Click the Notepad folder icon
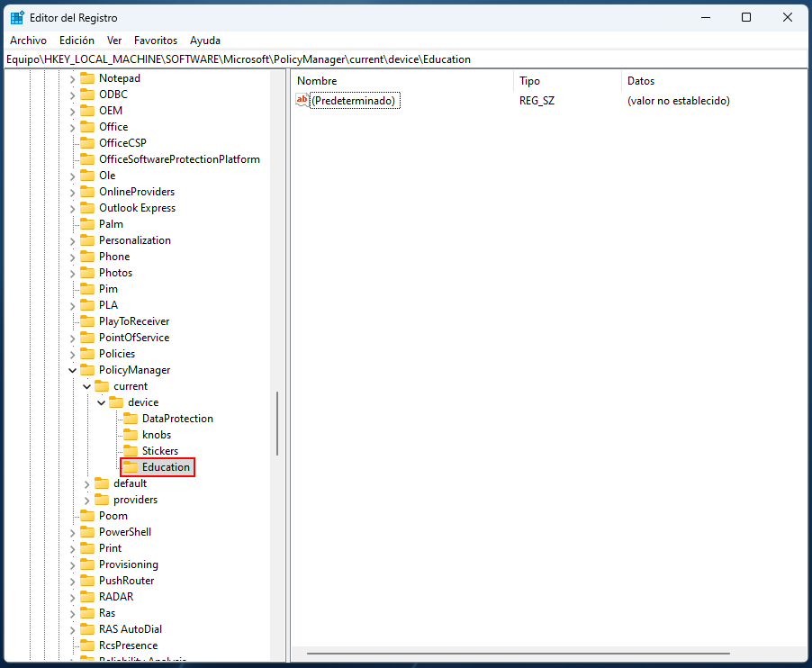 (87, 78)
